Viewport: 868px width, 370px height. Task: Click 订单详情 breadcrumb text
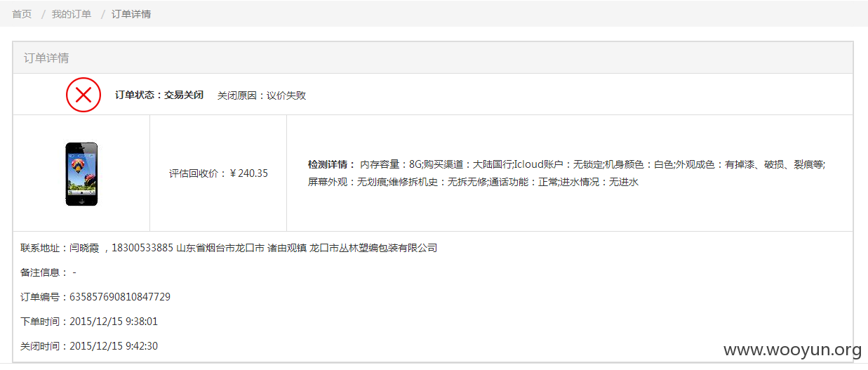(131, 14)
